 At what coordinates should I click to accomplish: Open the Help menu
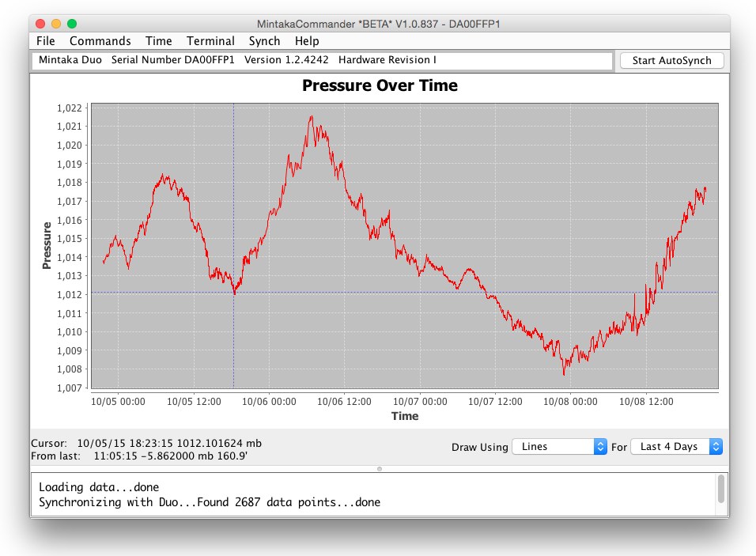[x=307, y=41]
